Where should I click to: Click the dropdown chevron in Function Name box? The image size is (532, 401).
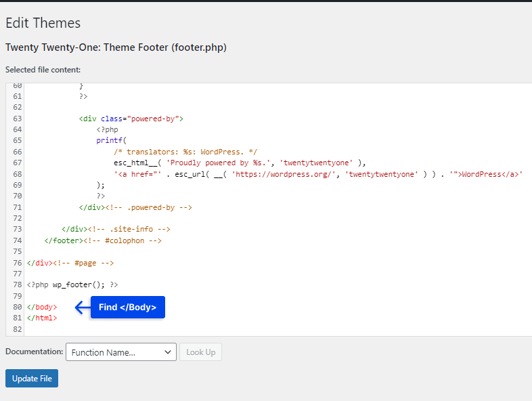click(x=168, y=352)
